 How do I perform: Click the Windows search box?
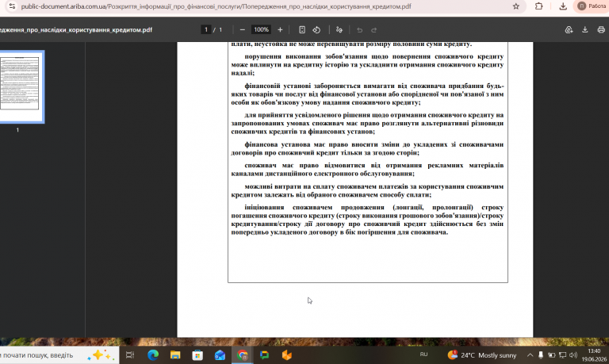[58, 355]
